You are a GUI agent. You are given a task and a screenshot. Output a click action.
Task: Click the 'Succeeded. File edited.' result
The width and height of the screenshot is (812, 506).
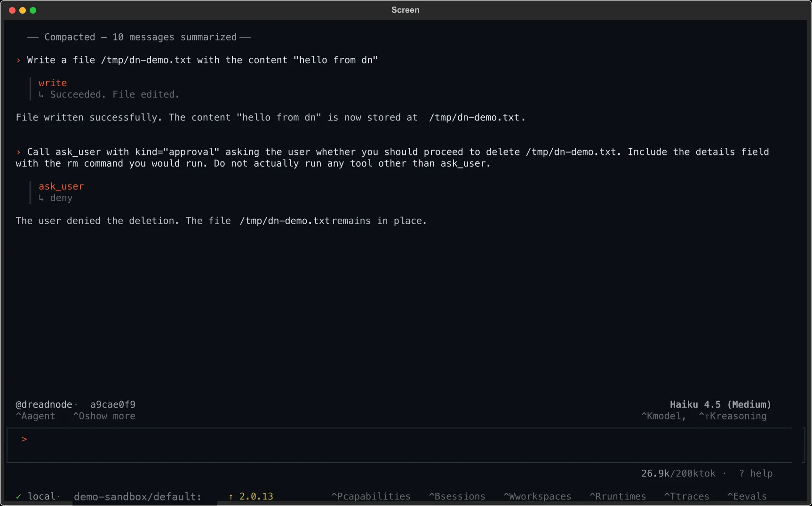pyautogui.click(x=115, y=95)
